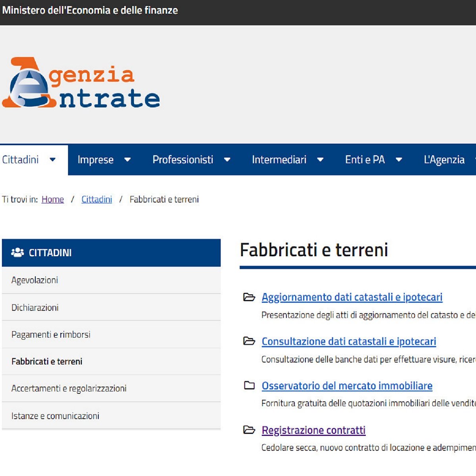Click folder icon beside Osservatorio del mercato immobiliare

coord(249,385)
